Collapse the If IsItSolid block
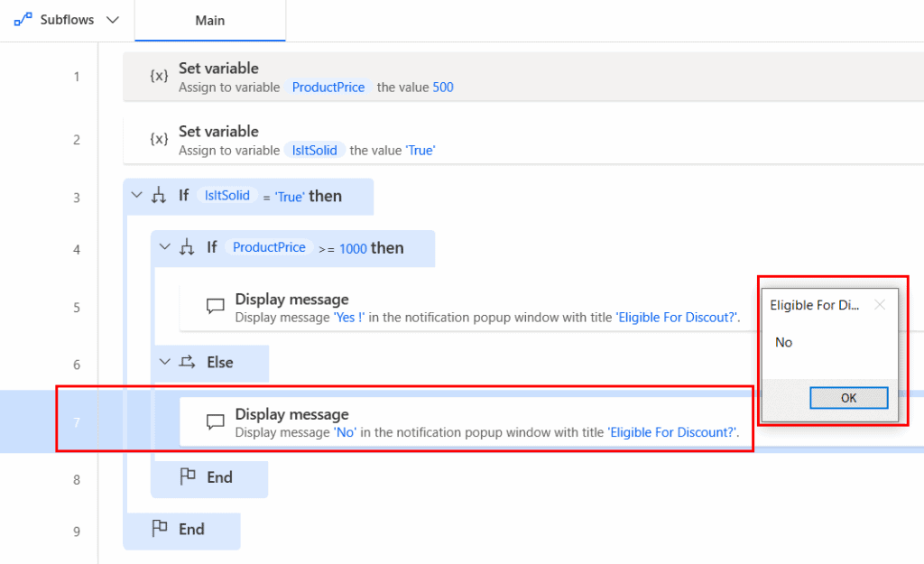Image resolution: width=924 pixels, height=564 pixels. pos(137,195)
